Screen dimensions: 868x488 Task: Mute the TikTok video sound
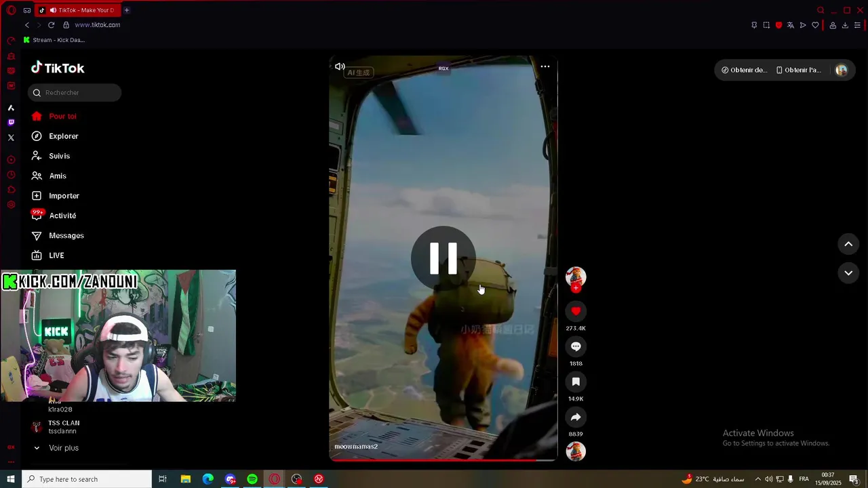click(340, 66)
